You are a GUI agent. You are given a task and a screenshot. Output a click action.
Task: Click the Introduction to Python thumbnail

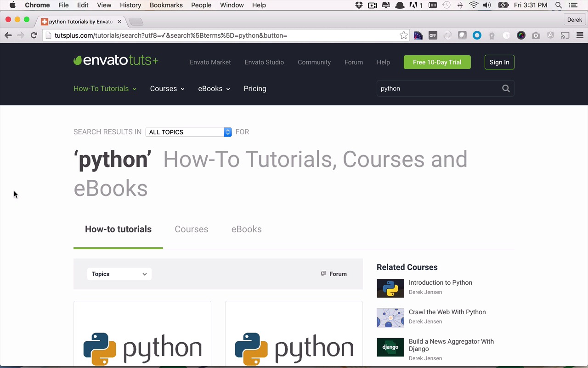(390, 288)
